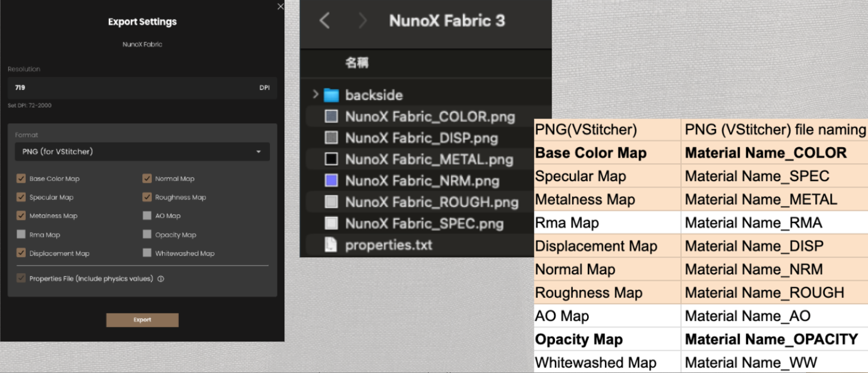The image size is (868, 373).
Task: Select the file name NunoX Fabric_NRM.png
Action: coord(422,181)
